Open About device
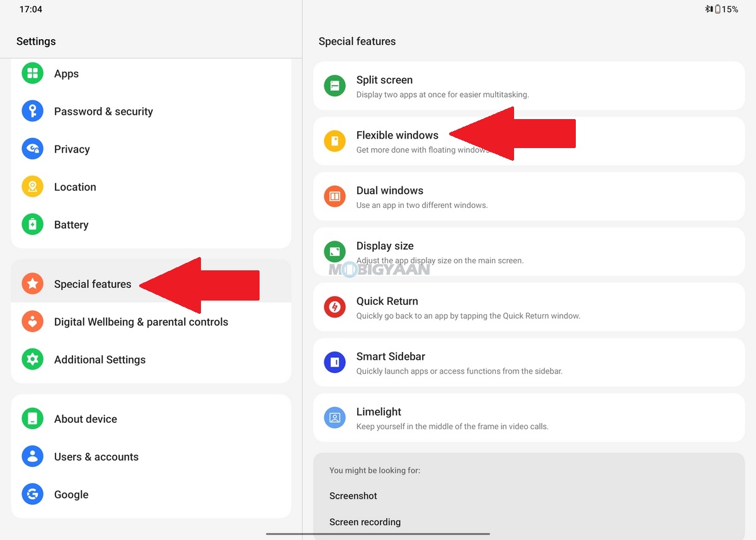The height and width of the screenshot is (540, 756). [151, 419]
